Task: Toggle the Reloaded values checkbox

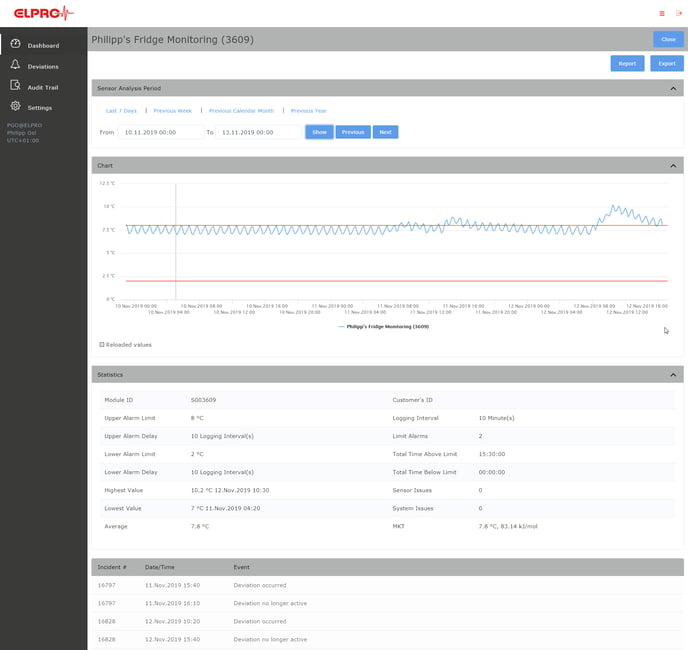Action: 102,344
